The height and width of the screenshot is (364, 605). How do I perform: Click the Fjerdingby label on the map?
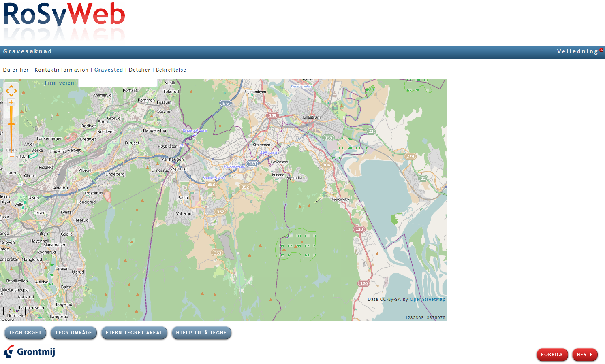point(340,200)
